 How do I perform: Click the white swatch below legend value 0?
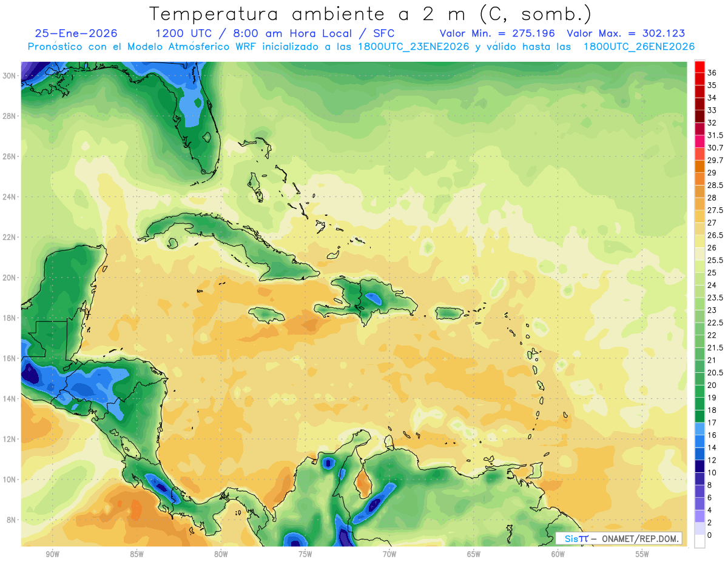pyautogui.click(x=699, y=541)
